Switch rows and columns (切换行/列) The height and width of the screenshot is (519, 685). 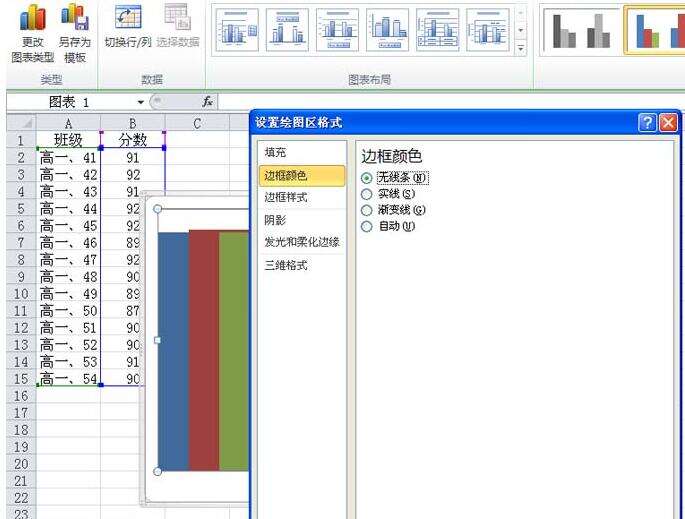128,26
